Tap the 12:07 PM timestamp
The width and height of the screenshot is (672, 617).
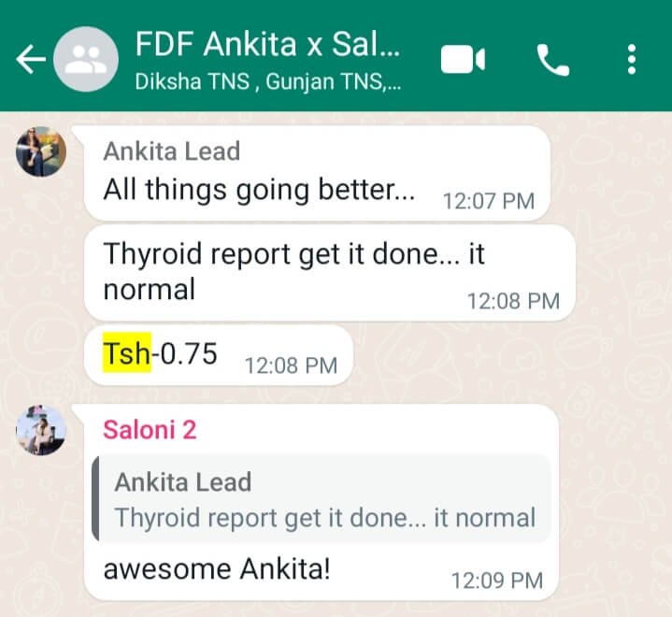tap(489, 201)
